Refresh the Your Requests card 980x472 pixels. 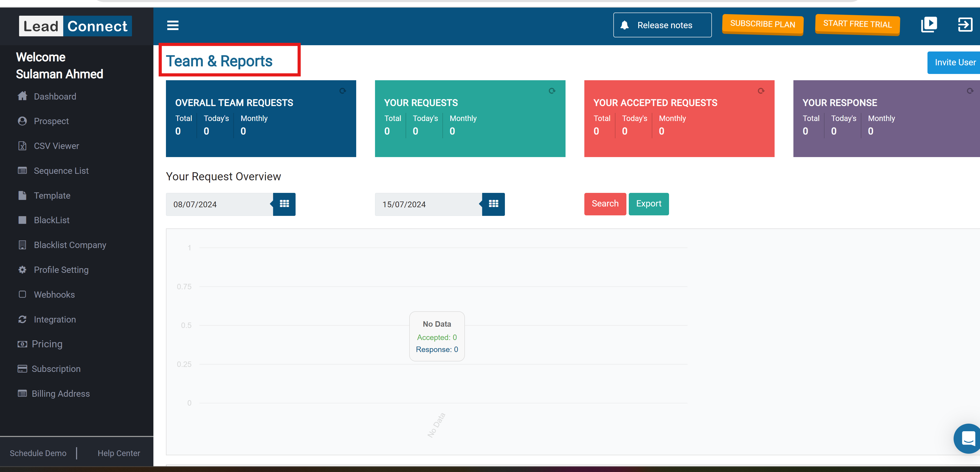552,91
